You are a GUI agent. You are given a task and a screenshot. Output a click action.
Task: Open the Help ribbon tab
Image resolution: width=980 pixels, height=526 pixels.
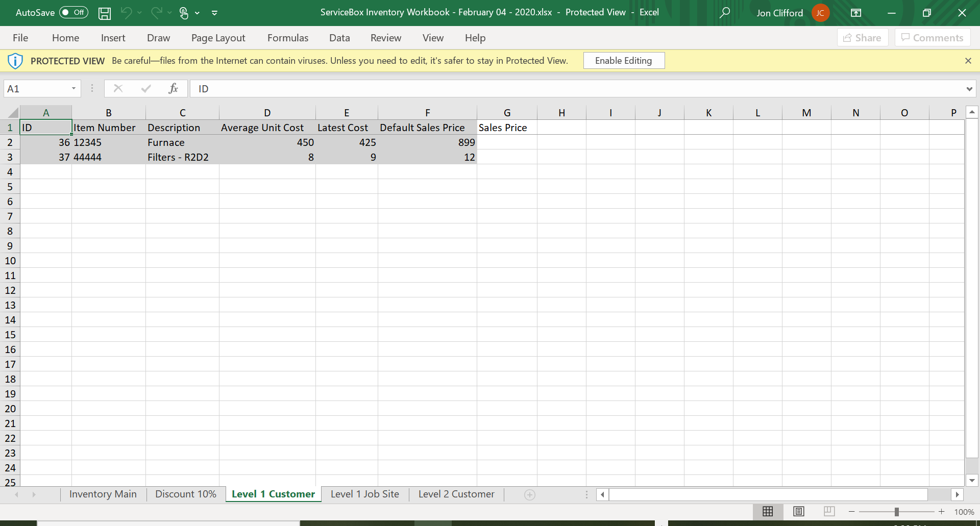point(475,38)
